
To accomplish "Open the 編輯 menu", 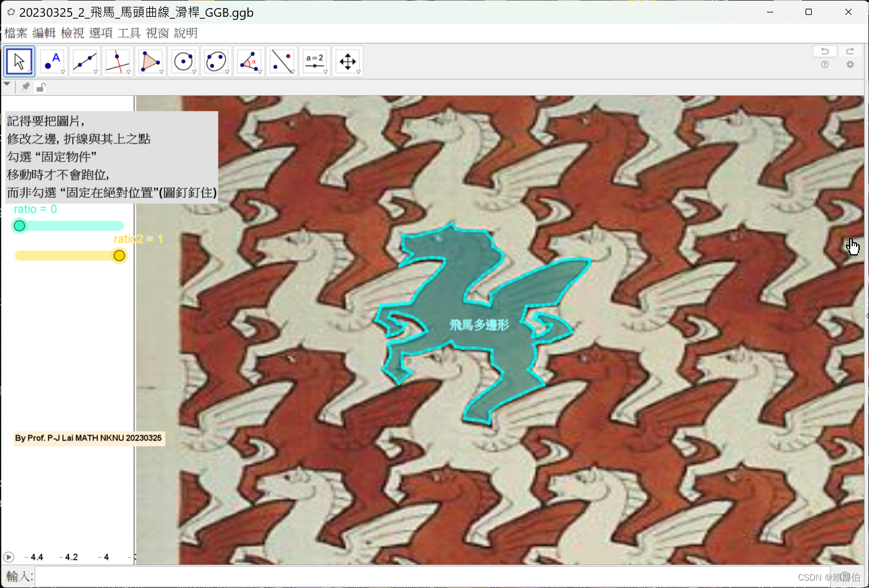I will click(x=44, y=33).
